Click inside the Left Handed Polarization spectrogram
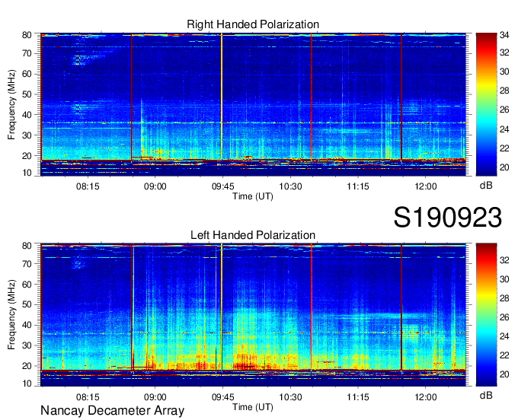518x420 pixels. tap(254, 315)
